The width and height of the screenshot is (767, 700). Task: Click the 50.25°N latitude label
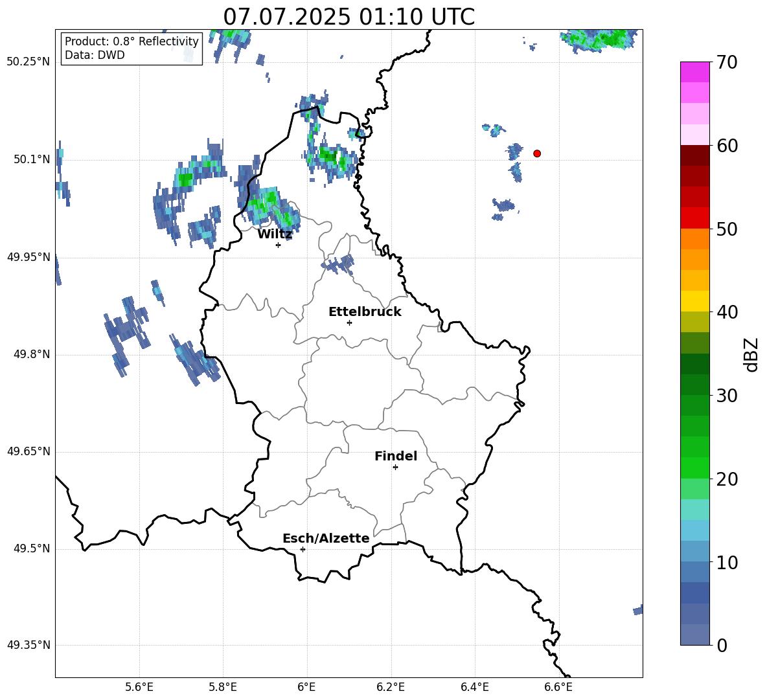click(x=29, y=62)
